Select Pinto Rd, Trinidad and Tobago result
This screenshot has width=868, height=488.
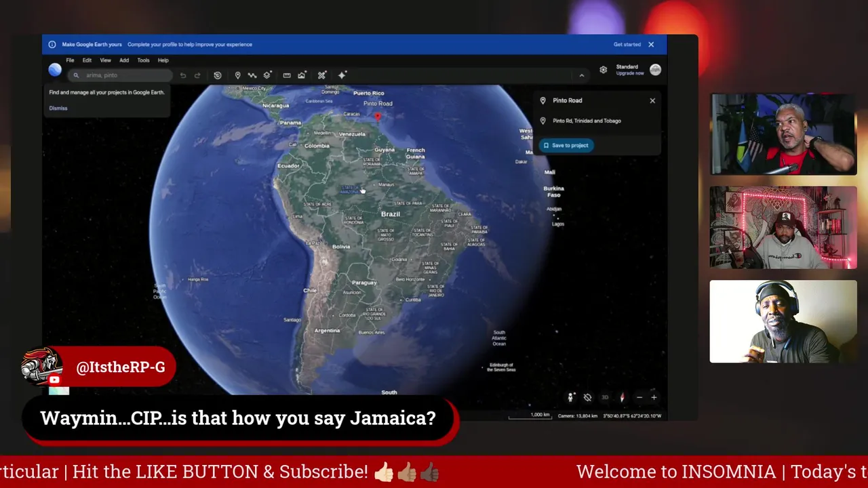tap(587, 121)
